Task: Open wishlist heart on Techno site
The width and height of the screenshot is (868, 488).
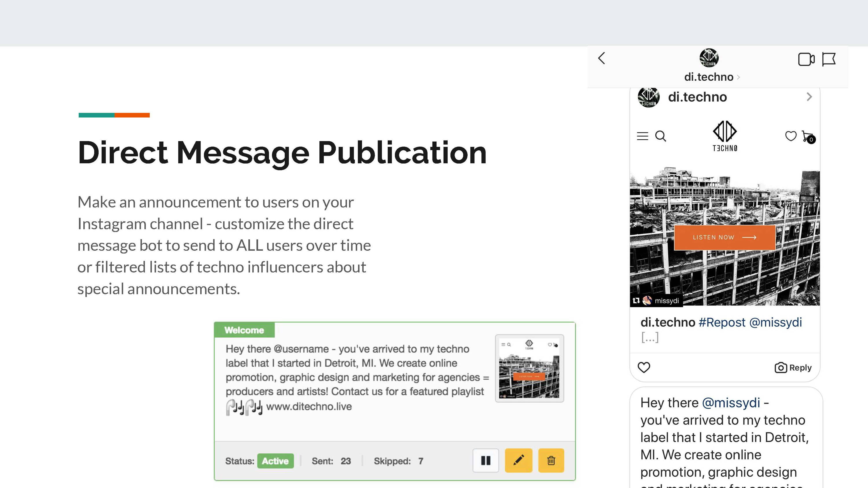Action: (x=790, y=136)
